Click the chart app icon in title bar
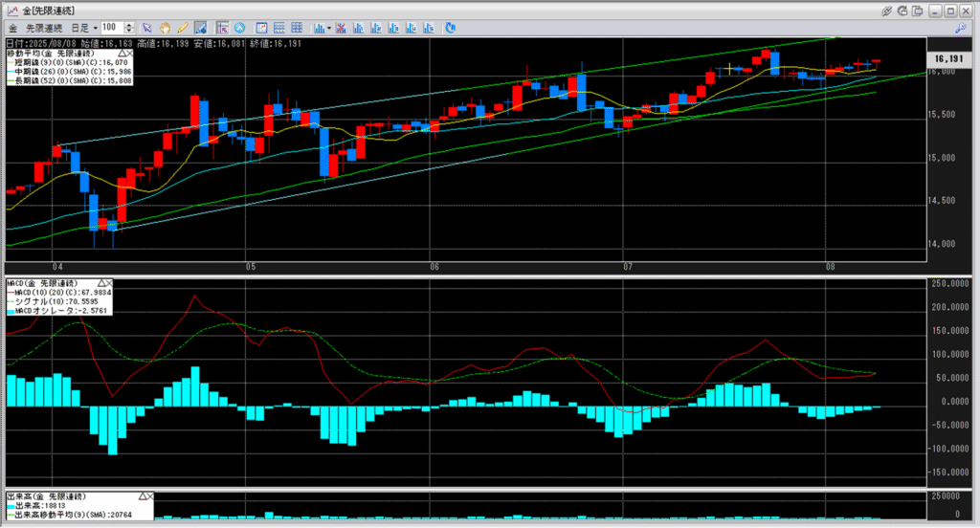The width and height of the screenshot is (980, 528). coord(12,11)
